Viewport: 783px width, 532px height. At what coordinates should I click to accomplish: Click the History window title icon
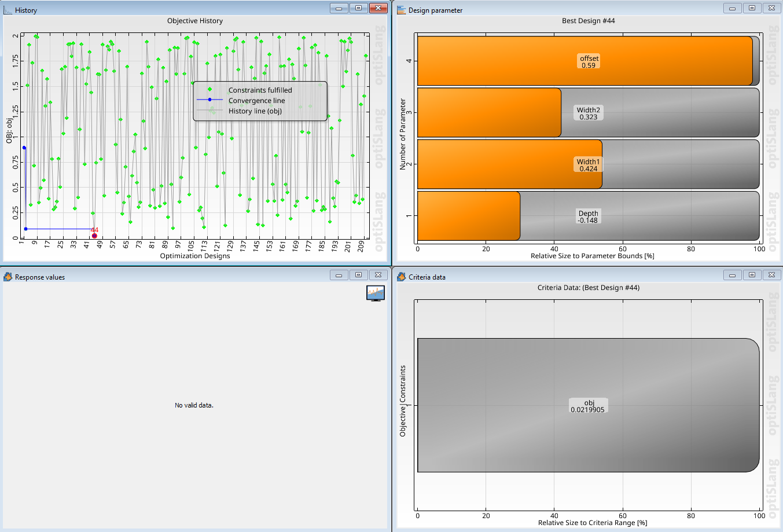click(x=8, y=10)
